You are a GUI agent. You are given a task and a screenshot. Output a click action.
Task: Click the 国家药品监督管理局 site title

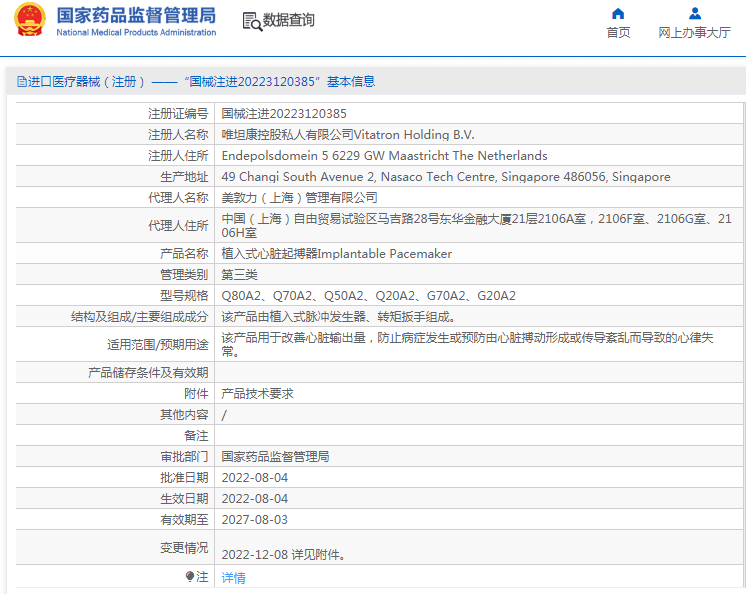click(x=135, y=15)
